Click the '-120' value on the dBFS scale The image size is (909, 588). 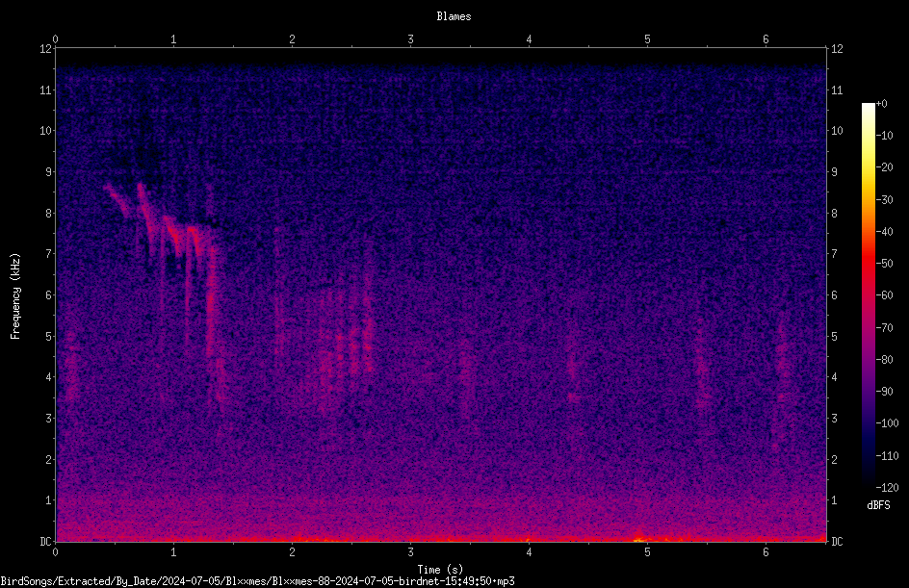(x=887, y=488)
